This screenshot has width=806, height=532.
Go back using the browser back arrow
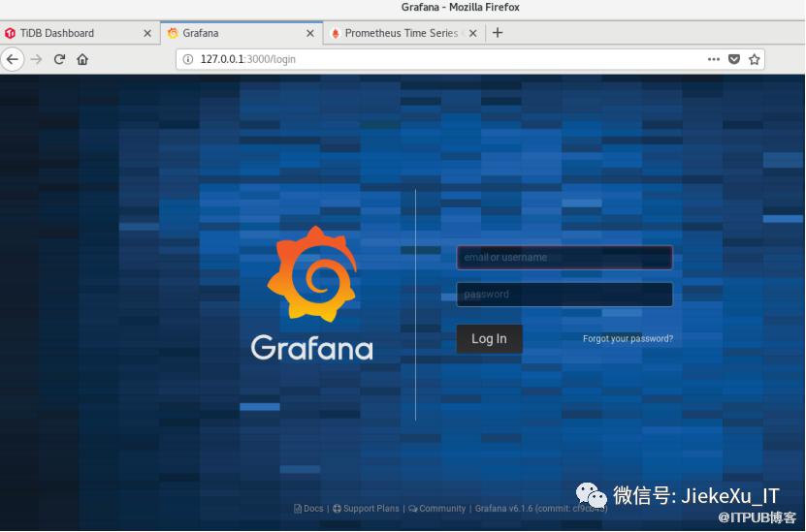tap(13, 59)
